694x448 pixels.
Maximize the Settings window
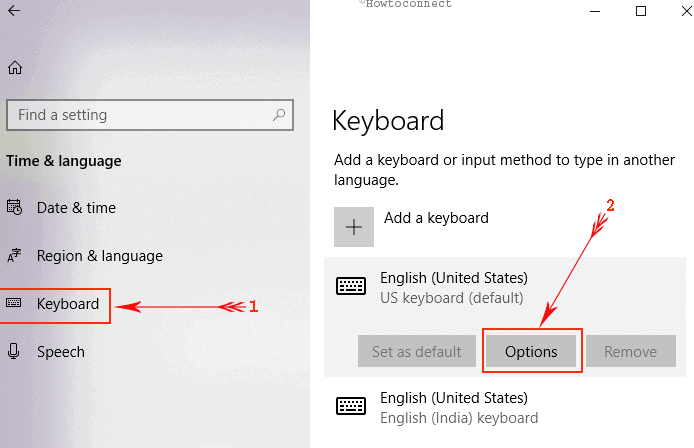[640, 11]
